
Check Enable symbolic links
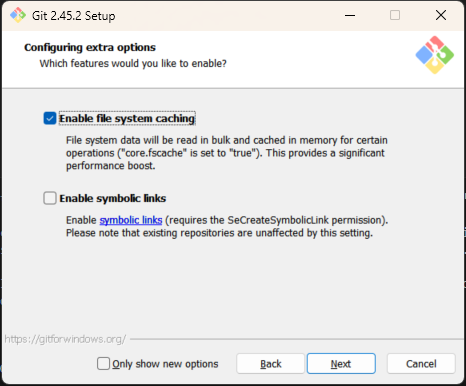tap(50, 198)
